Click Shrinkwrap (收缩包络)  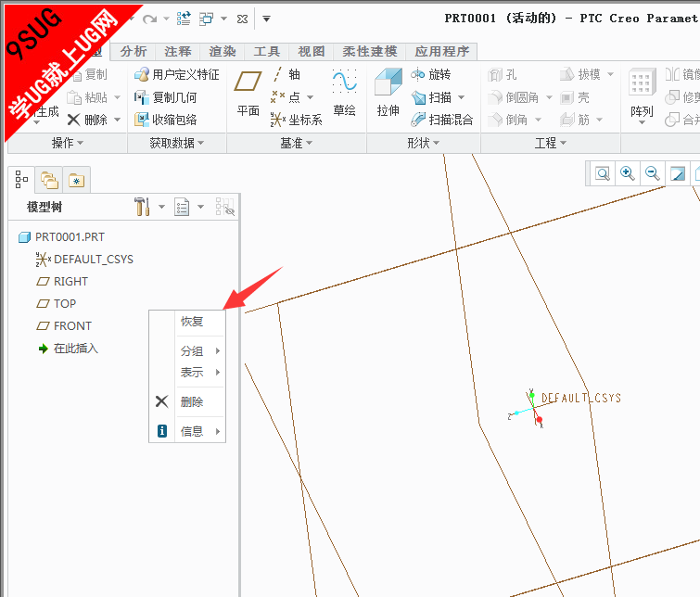(166, 120)
